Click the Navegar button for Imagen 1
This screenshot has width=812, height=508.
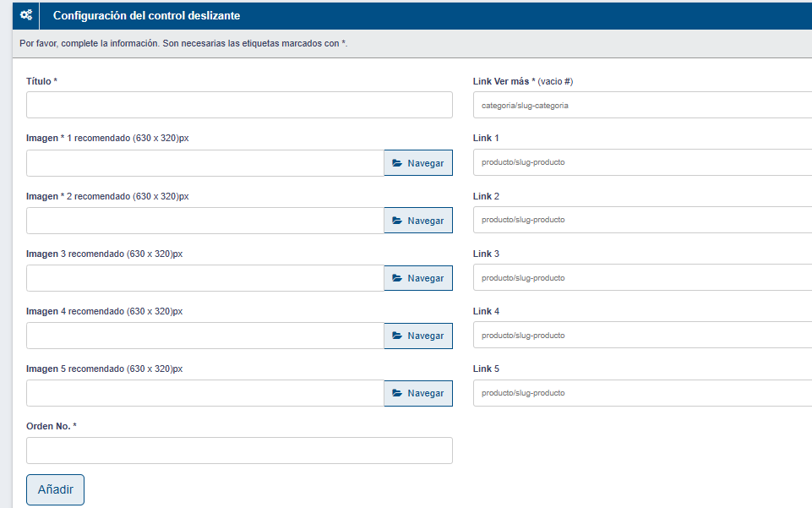[418, 163]
